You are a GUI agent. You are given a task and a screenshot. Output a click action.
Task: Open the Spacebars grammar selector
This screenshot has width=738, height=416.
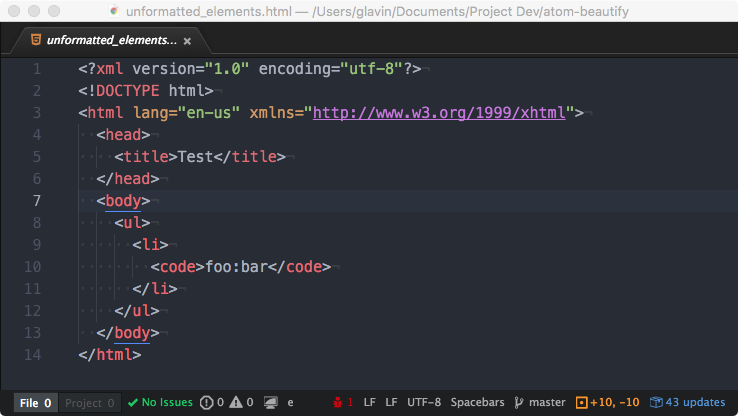(477, 402)
